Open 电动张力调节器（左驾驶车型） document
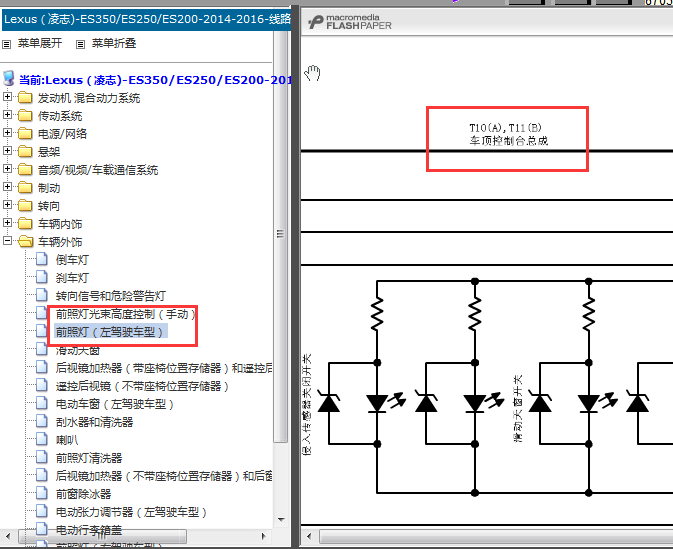 point(132,513)
